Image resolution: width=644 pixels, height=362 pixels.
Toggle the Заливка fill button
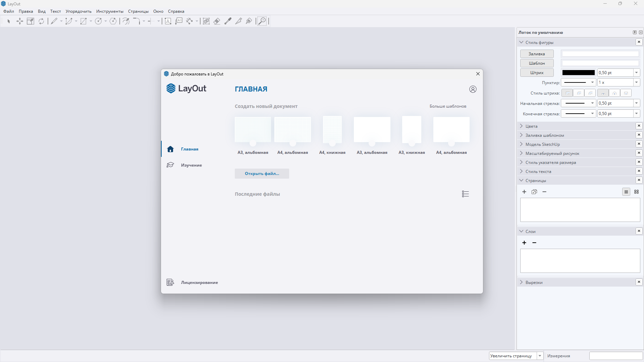[x=537, y=54]
